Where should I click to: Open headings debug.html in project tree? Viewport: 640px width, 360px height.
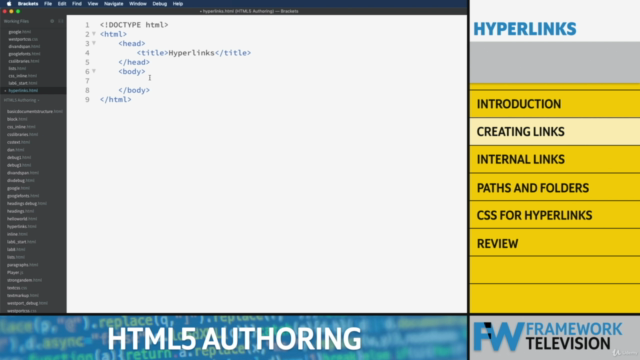point(27,203)
